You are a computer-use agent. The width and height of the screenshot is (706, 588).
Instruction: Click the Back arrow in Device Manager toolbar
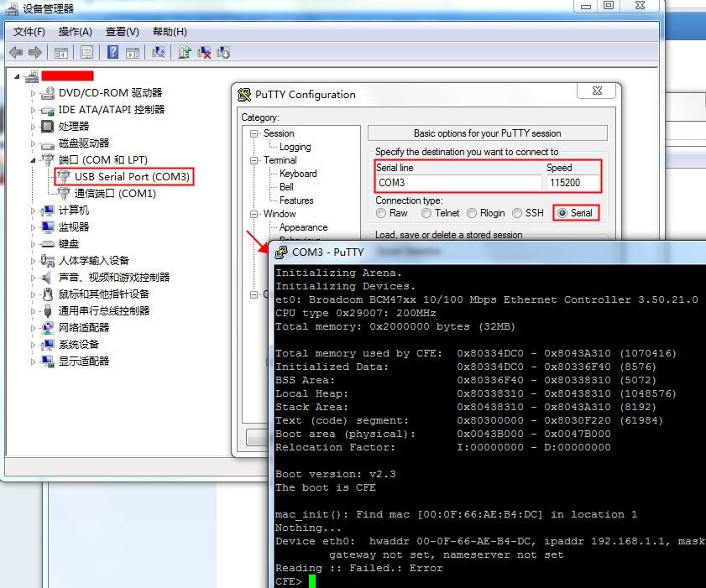coord(16,53)
